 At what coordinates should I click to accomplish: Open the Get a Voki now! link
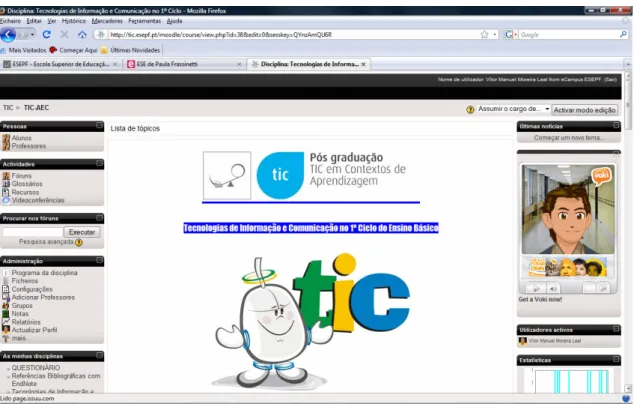tap(540, 300)
